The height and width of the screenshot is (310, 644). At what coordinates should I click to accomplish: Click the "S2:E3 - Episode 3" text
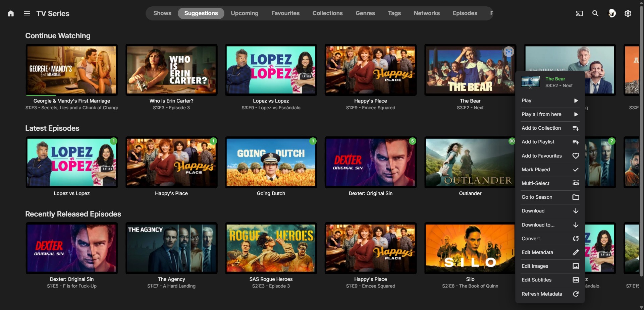pos(271,286)
